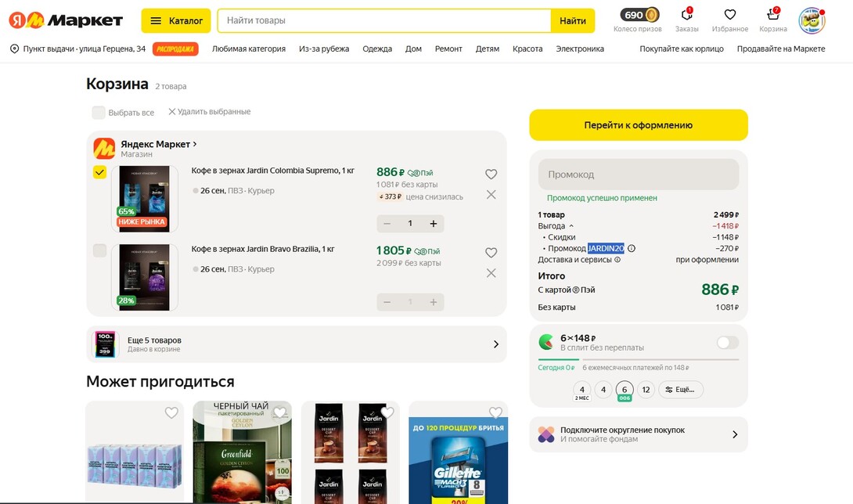Expand the 'Еще 5 товаров' row
This screenshot has width=853, height=504.
coord(495,344)
